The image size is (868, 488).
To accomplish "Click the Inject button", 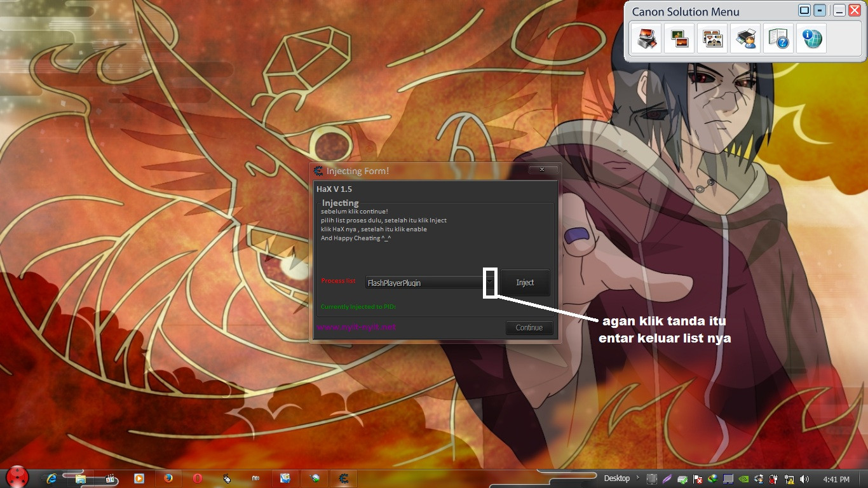I will [x=525, y=282].
